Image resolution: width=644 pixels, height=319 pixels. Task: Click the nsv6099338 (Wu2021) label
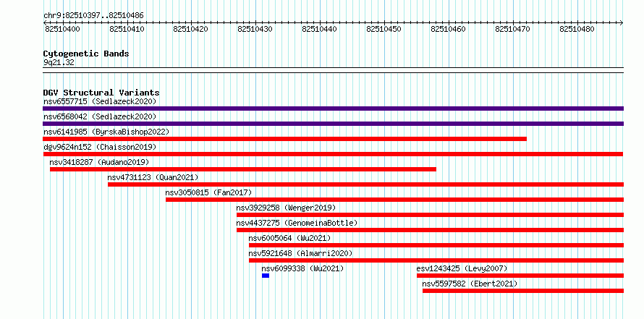(x=302, y=268)
